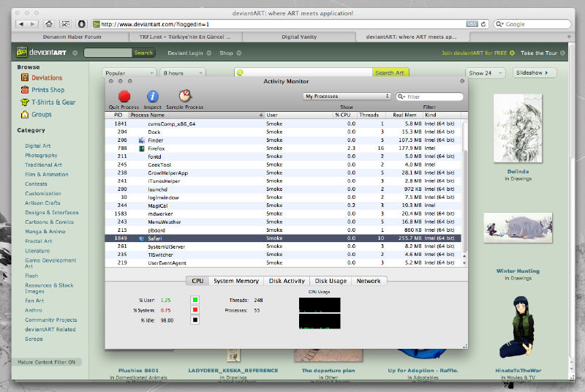Image resolution: width=585 pixels, height=392 pixels.
Task: Open the Winter Hunting thumbnail image
Action: (x=518, y=227)
